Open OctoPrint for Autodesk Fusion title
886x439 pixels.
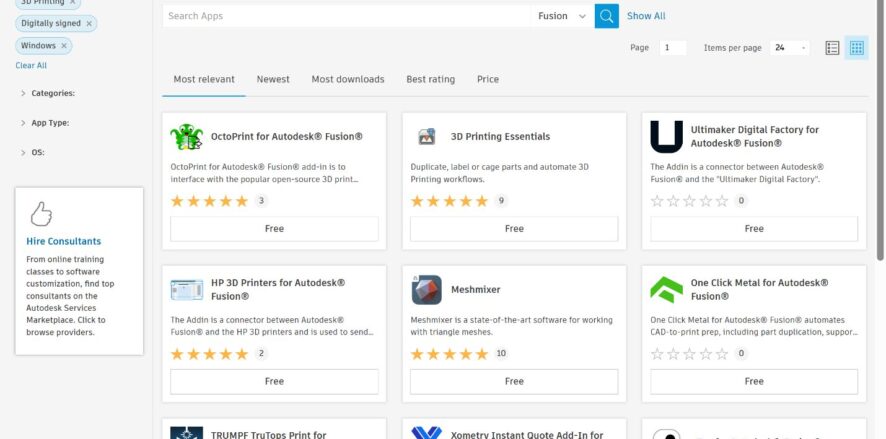click(286, 137)
